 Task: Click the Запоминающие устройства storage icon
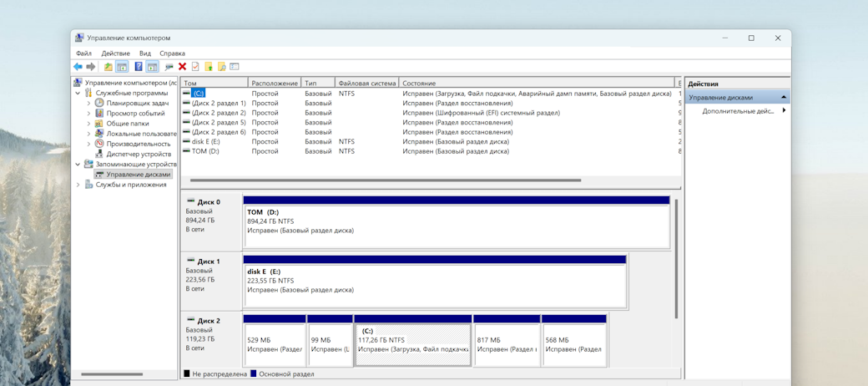(88, 164)
